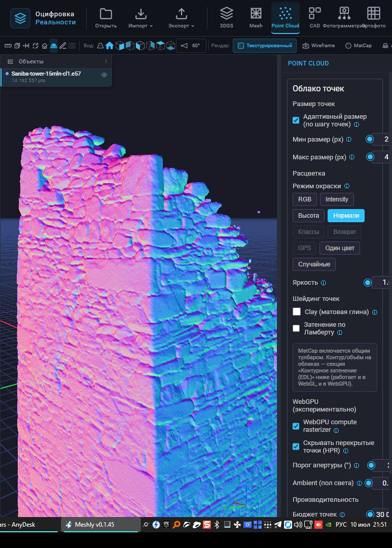Toggle the ground grid icon
392x548 pixels.
[x=54, y=46]
